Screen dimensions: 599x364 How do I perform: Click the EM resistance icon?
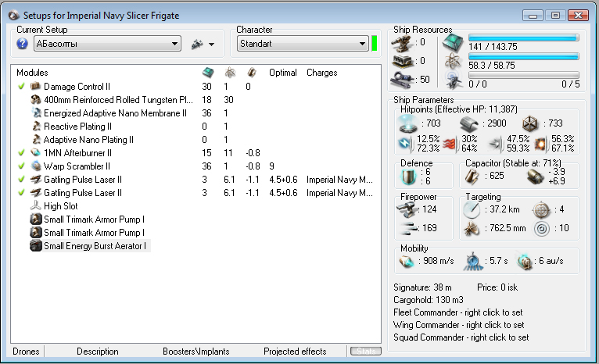406,144
